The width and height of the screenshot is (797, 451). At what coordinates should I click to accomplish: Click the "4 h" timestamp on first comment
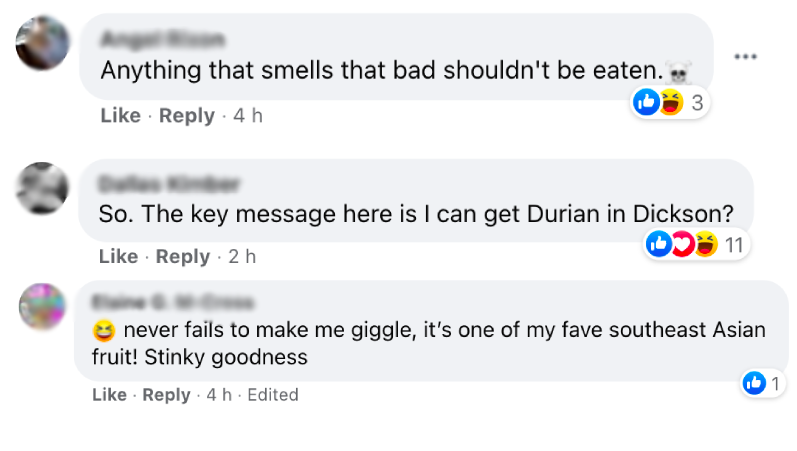248,116
